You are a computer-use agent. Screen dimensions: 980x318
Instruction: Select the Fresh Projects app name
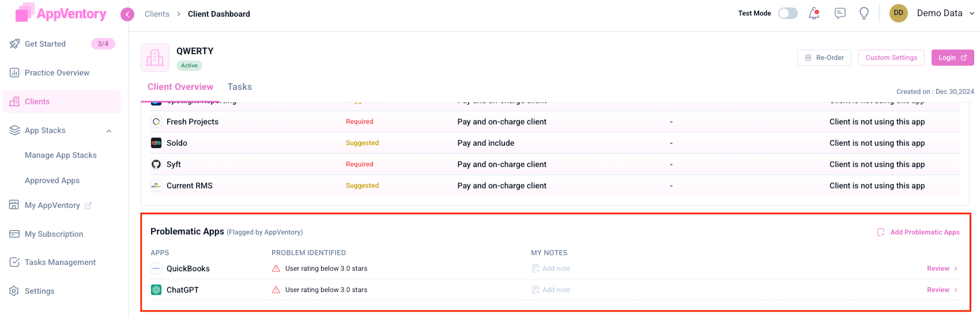pyautogui.click(x=193, y=122)
